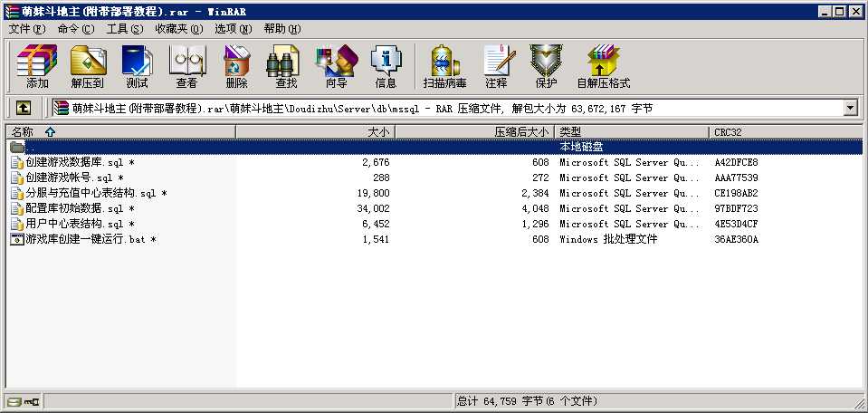
Task: Click the 本地磁盘 type cell
Action: click(581, 147)
